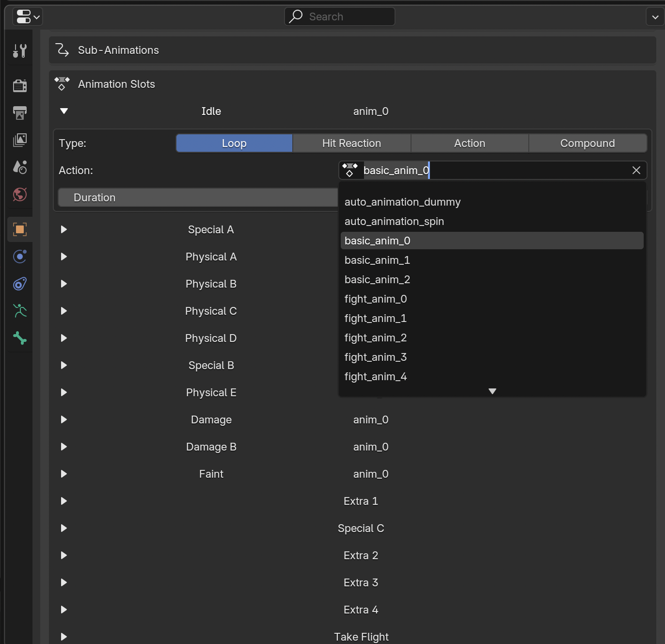Image resolution: width=665 pixels, height=644 pixels.
Task: Click anim_0 value in the Faint row
Action: click(371, 474)
